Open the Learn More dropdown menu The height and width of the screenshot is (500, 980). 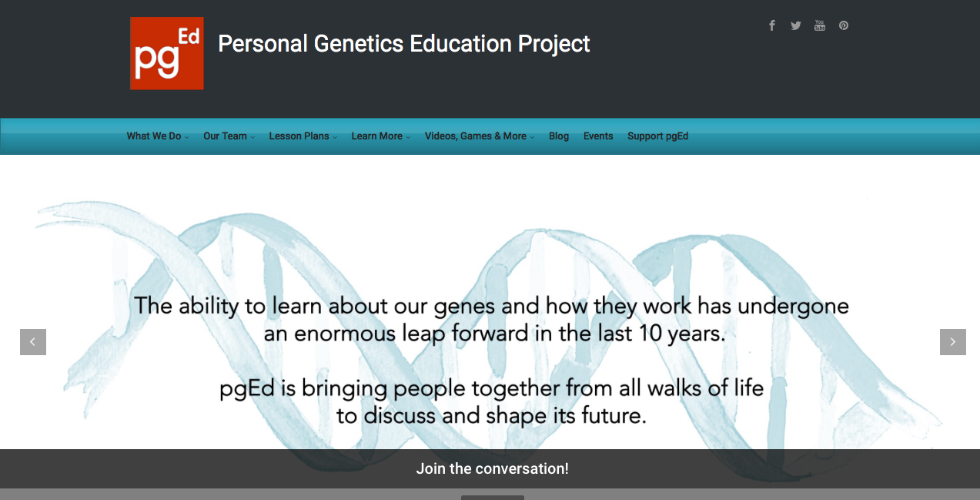pos(380,136)
